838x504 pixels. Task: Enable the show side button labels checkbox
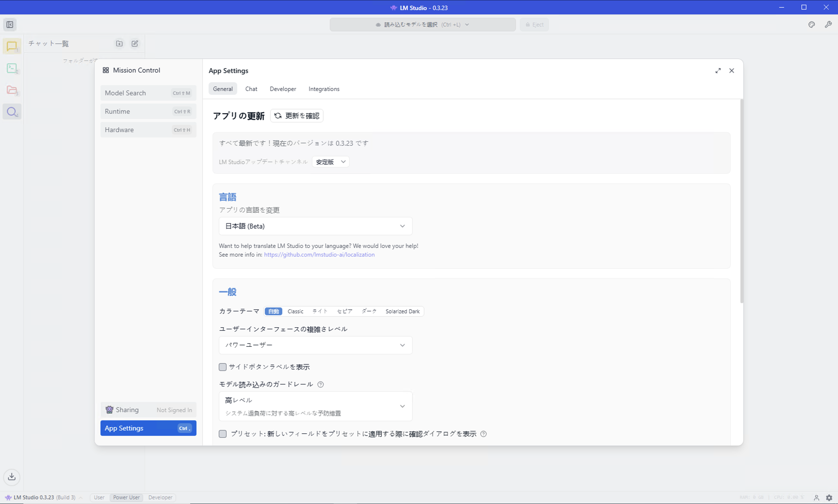(x=223, y=367)
